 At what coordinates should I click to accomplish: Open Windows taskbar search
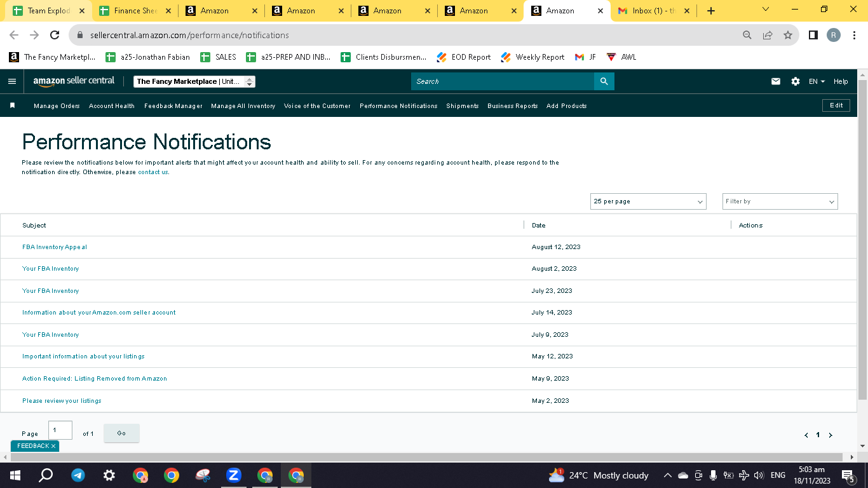pos(46,475)
